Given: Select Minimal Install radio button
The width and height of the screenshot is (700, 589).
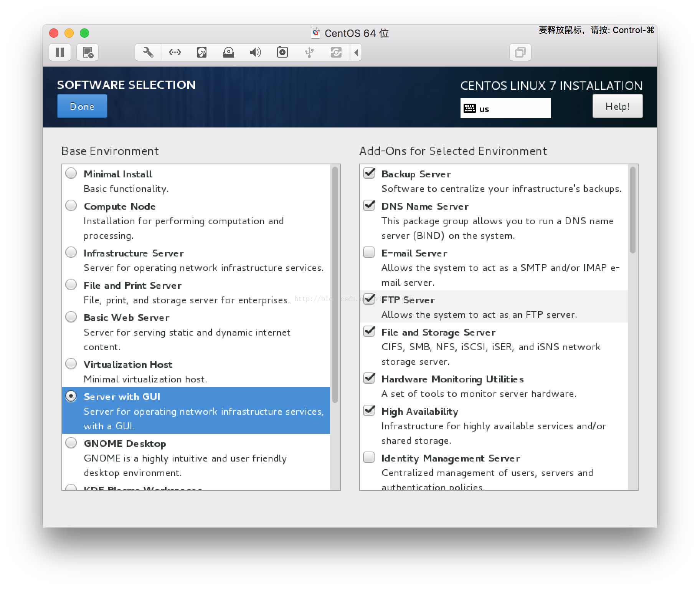Looking at the screenshot, I should [71, 174].
